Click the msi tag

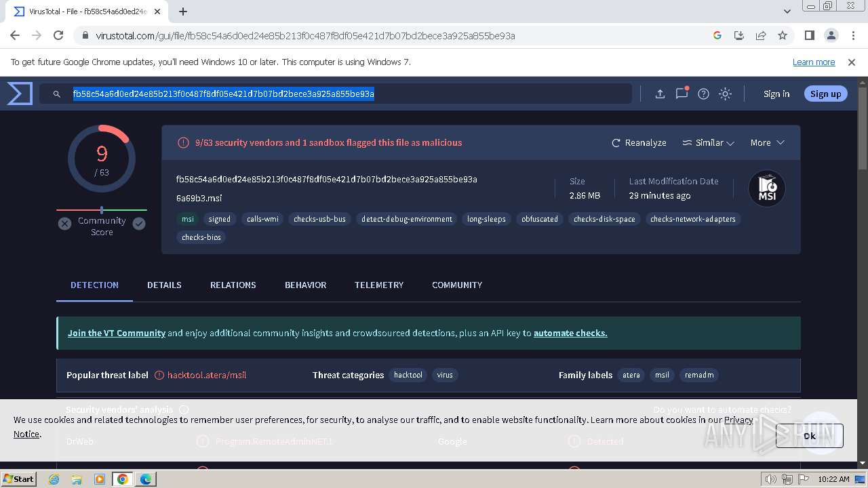[187, 219]
